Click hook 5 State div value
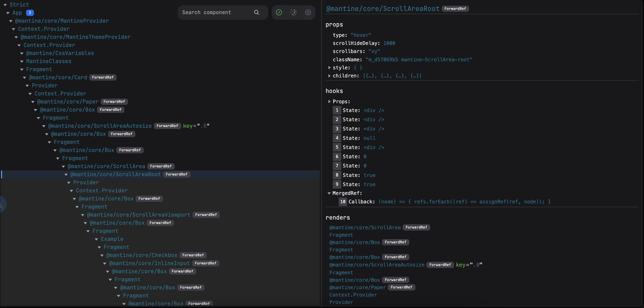644x308 pixels. click(374, 147)
